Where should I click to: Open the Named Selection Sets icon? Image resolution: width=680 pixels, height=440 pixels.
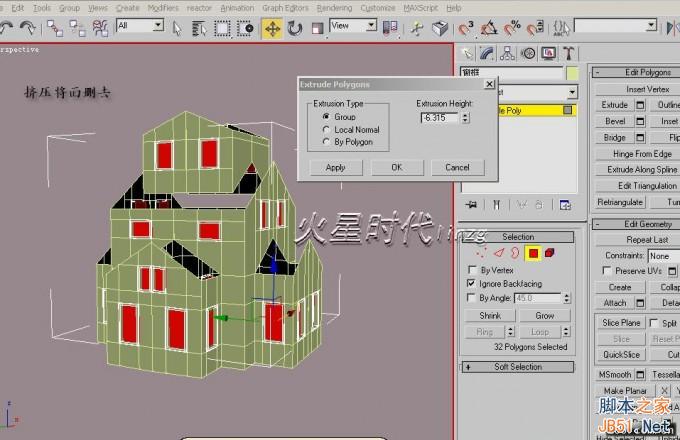tap(562, 28)
